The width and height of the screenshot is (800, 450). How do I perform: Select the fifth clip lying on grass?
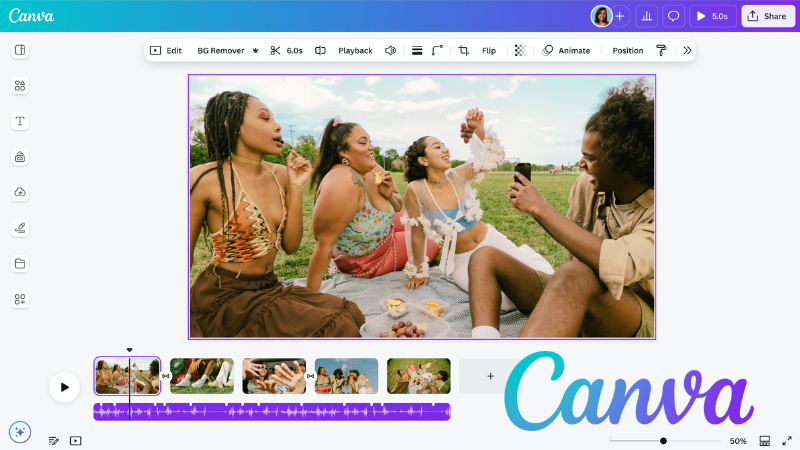[419, 376]
